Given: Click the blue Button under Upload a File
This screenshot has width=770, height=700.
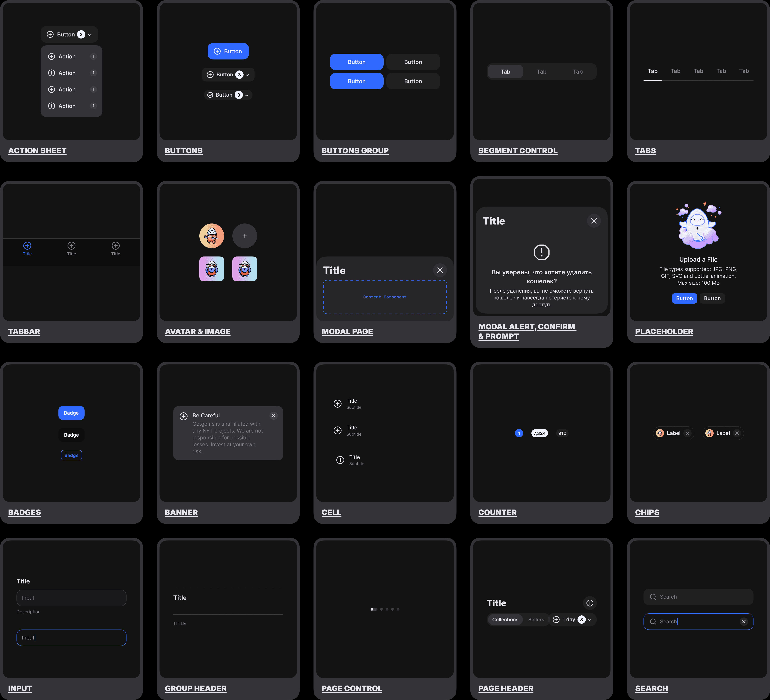Looking at the screenshot, I should 684,298.
